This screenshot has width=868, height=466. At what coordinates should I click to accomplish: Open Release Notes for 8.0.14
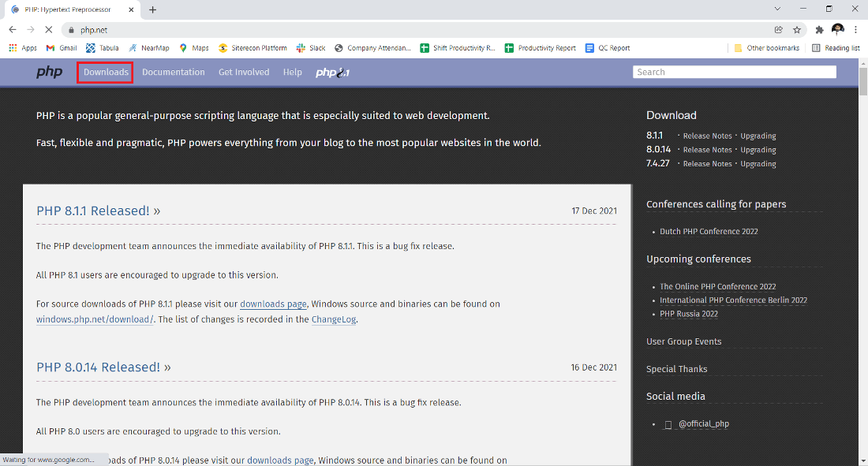tap(707, 150)
